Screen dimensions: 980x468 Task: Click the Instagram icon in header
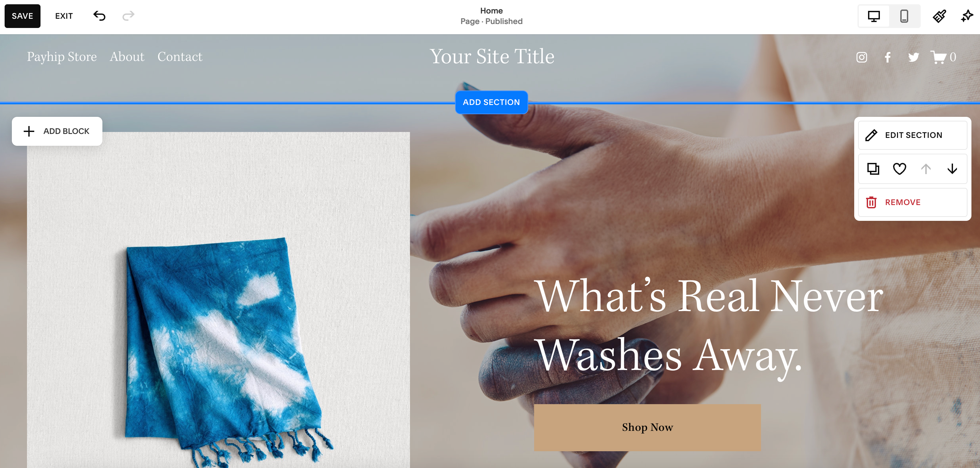click(862, 57)
